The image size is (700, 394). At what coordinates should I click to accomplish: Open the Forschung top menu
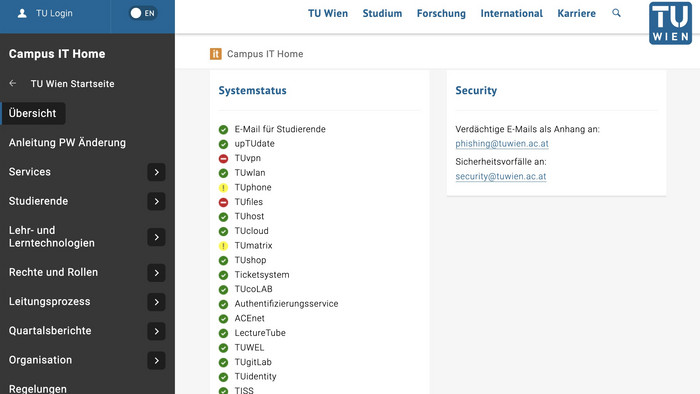[x=441, y=13]
